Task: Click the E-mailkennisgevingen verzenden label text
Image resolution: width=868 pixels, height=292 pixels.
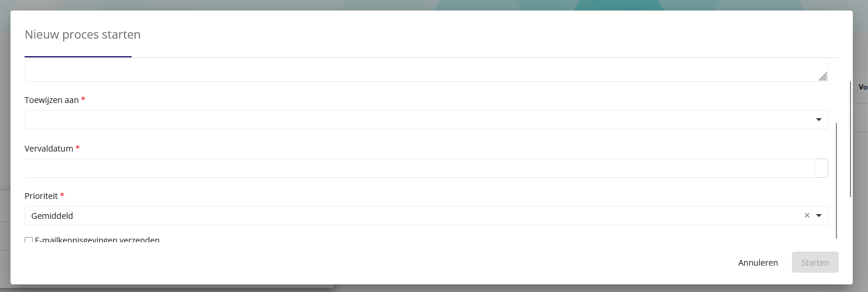Action: coord(97,240)
